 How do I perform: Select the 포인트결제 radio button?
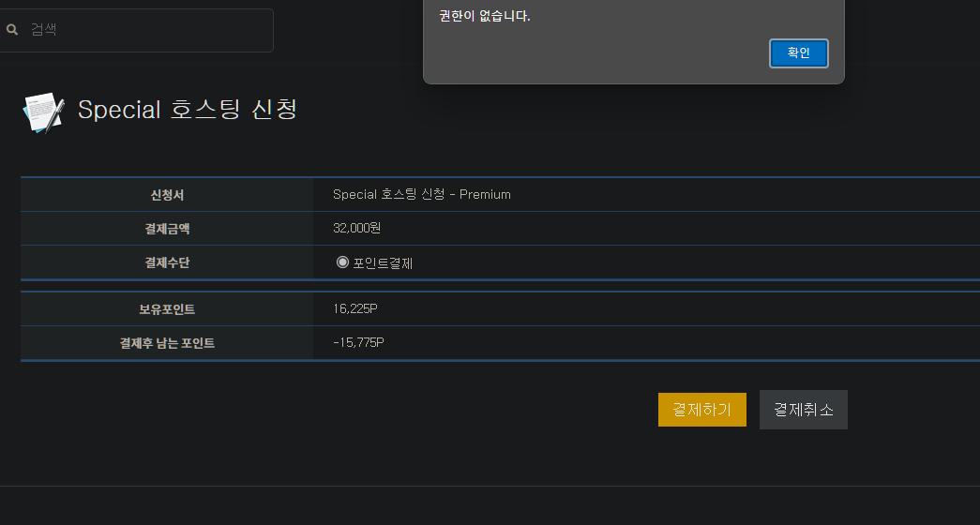click(342, 262)
